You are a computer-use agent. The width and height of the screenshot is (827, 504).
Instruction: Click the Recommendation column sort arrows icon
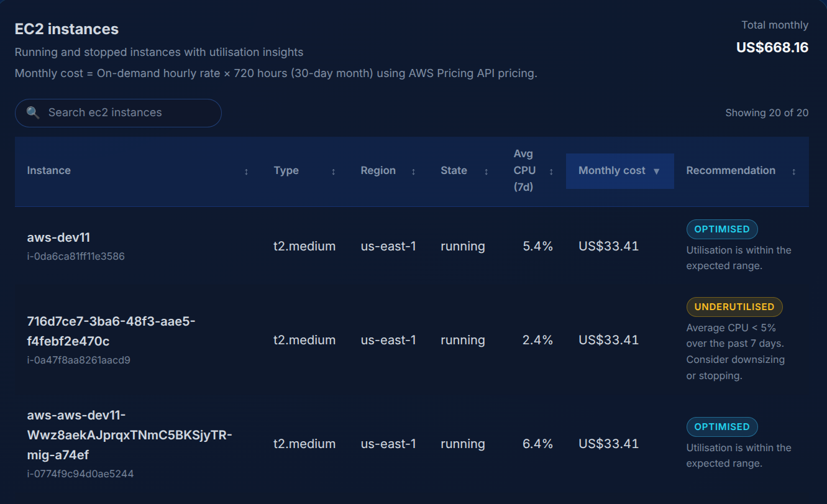pyautogui.click(x=793, y=172)
